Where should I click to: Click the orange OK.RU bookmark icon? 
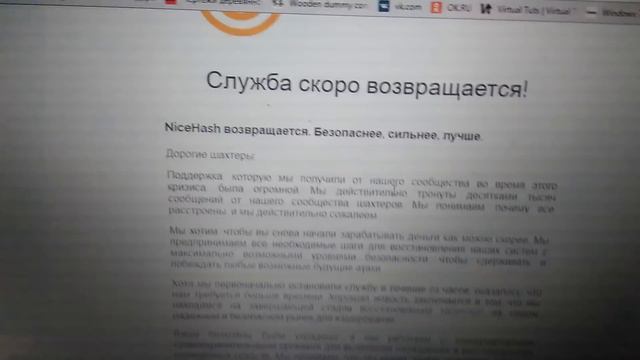436,7
